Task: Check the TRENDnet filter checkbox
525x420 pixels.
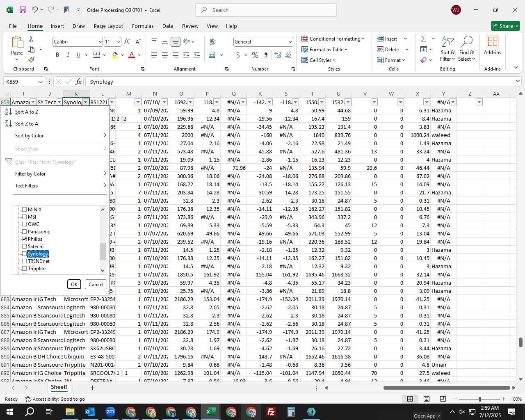Action: [25, 261]
